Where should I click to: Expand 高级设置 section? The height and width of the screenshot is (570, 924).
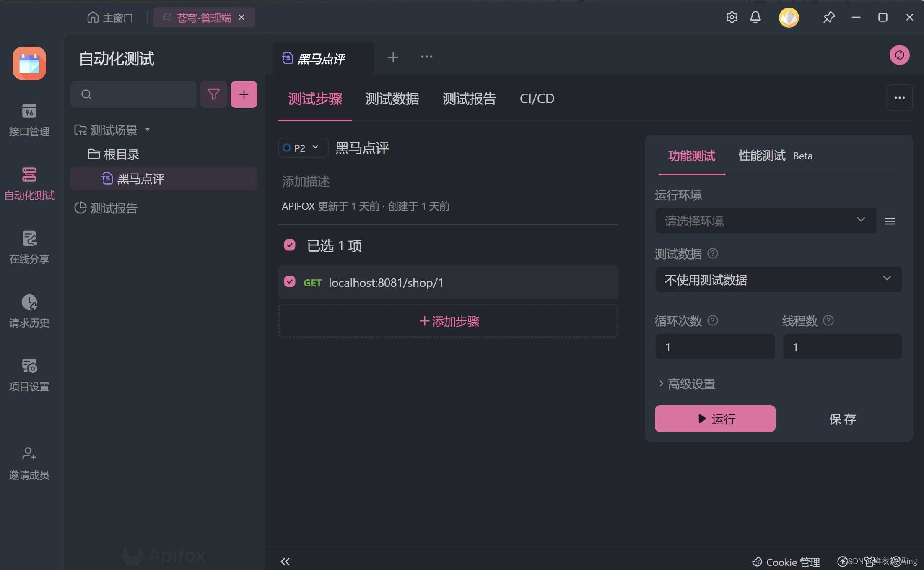[687, 384]
